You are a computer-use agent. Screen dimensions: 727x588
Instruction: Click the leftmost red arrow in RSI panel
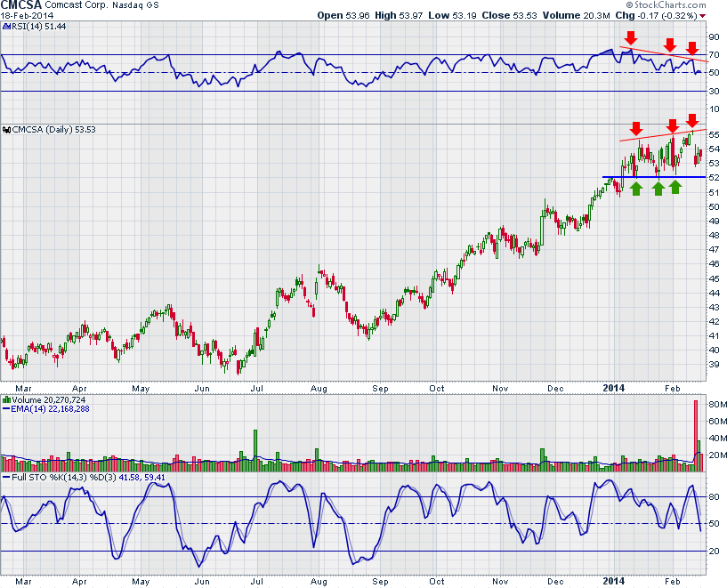point(630,37)
